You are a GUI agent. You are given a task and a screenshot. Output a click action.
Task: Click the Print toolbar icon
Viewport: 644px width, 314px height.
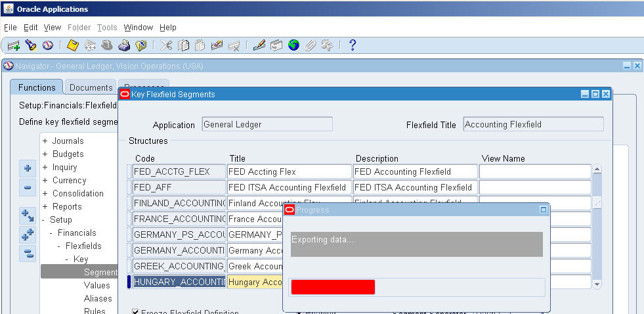[x=124, y=45]
